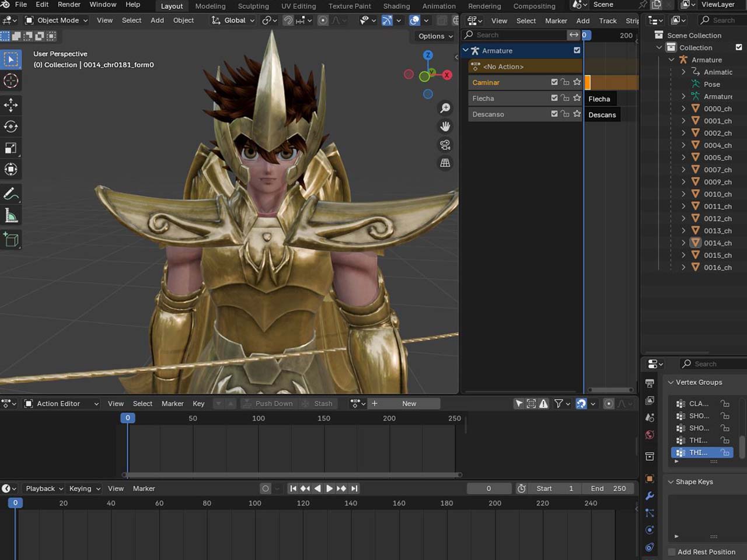The image size is (747, 560).
Task: Toggle the Collection exclude checkbox in outliner
Action: coord(739,47)
